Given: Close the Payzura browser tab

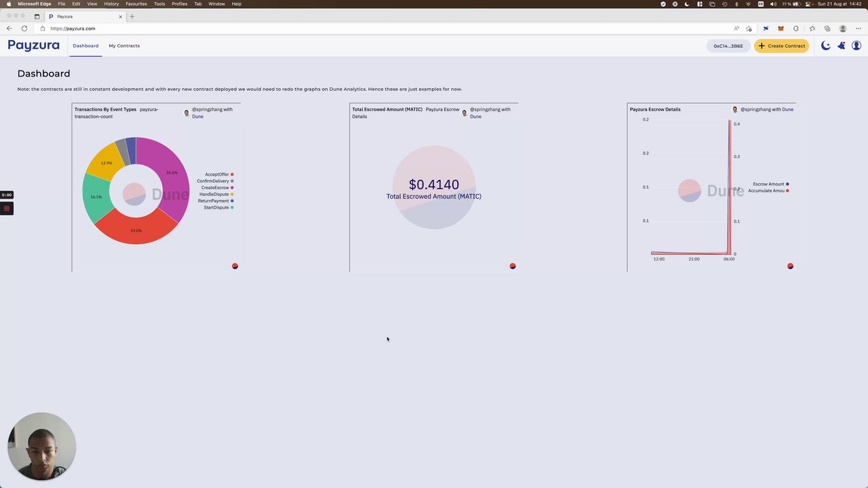Looking at the screenshot, I should [x=121, y=16].
